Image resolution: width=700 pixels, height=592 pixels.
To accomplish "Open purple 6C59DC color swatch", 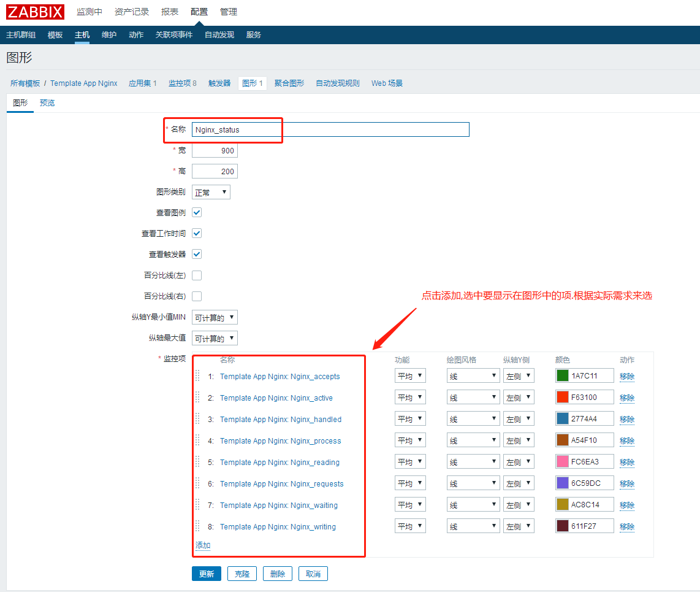I will pos(563,483).
